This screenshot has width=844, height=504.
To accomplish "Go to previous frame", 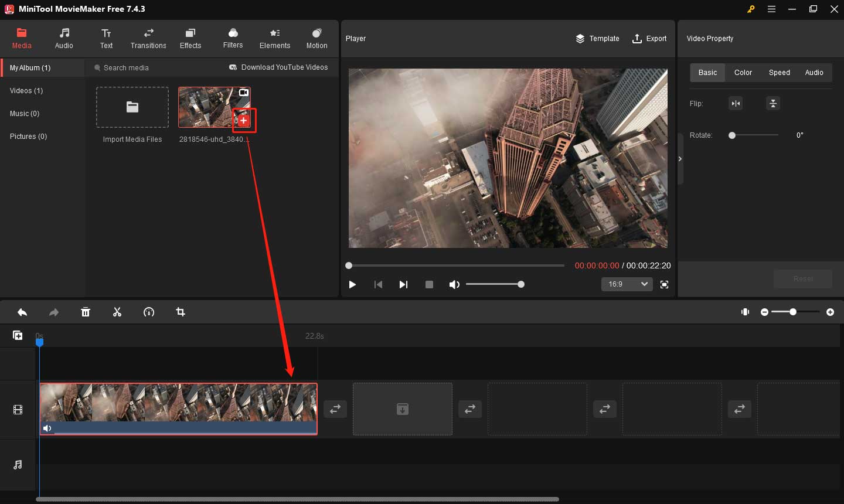I will 378,284.
